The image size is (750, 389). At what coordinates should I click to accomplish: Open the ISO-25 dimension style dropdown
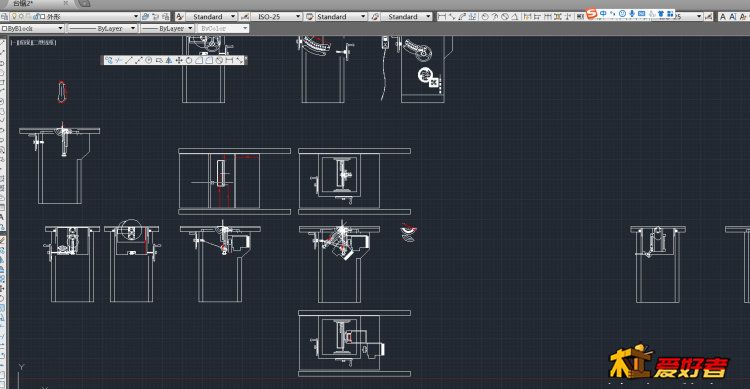pyautogui.click(x=298, y=17)
